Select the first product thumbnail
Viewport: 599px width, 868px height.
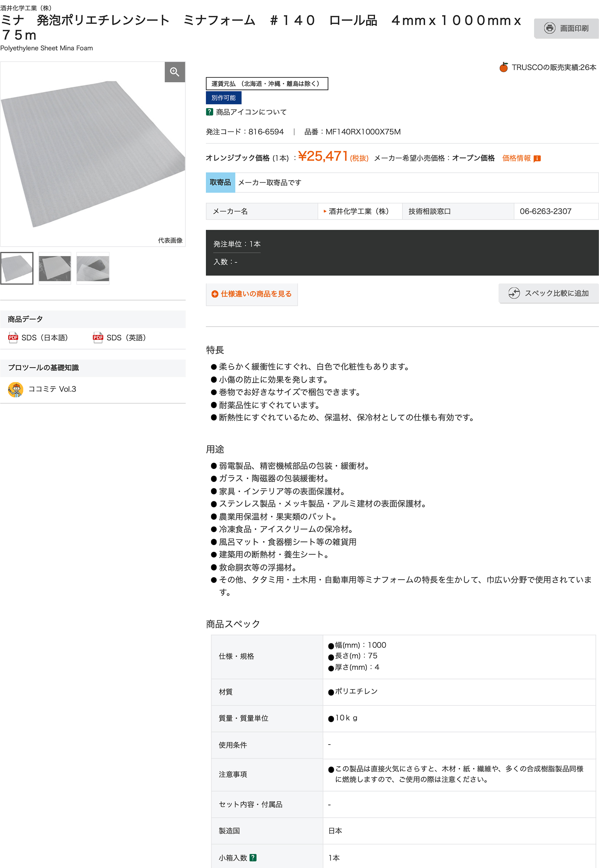click(x=17, y=268)
